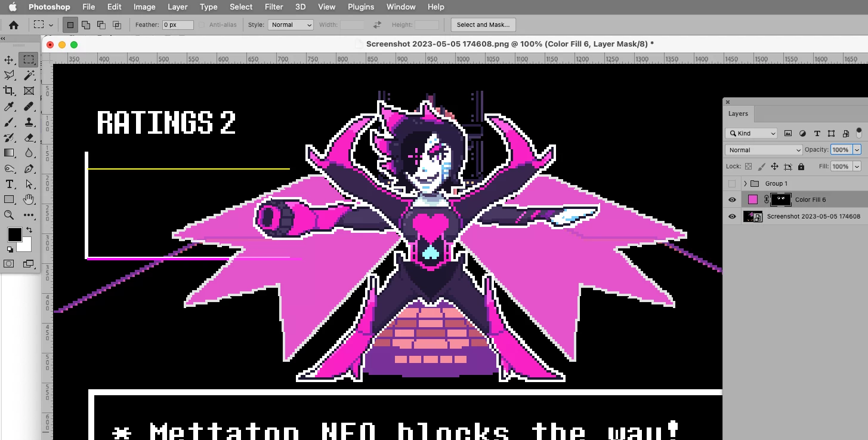Select the Polygonal Lasso tool
Image resolution: width=868 pixels, height=440 pixels.
click(9, 75)
